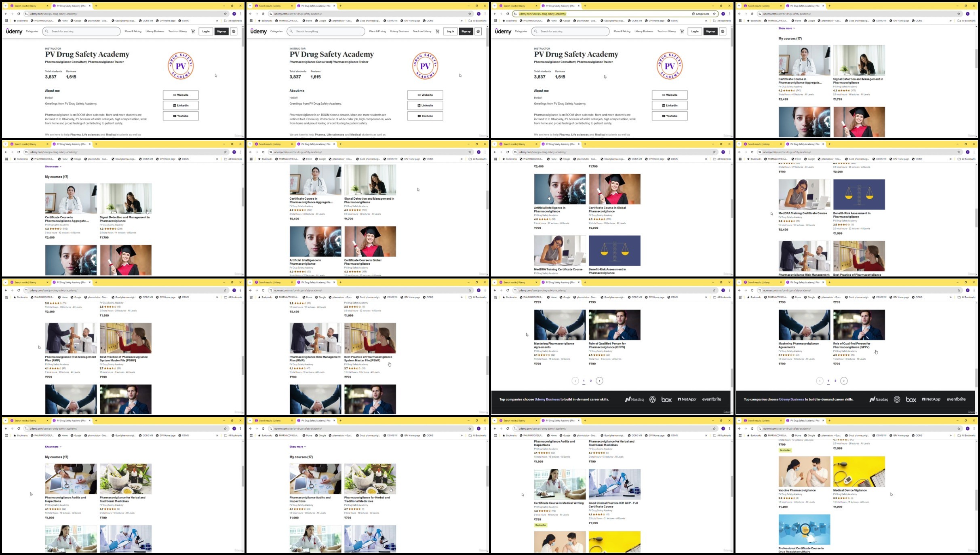Select page 2 in the third row third frame pagination
Image resolution: width=980 pixels, height=555 pixels.
click(591, 381)
